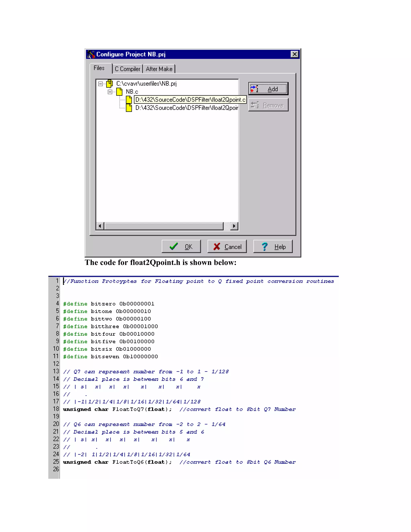Click the grayed Remove button
Image resolution: width=411 pixels, height=532 pixels.
[x=268, y=105]
